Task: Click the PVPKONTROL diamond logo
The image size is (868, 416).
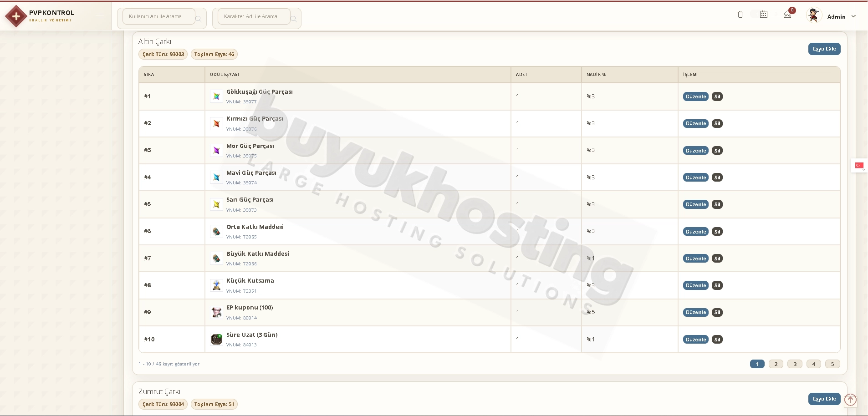Action: (16, 16)
